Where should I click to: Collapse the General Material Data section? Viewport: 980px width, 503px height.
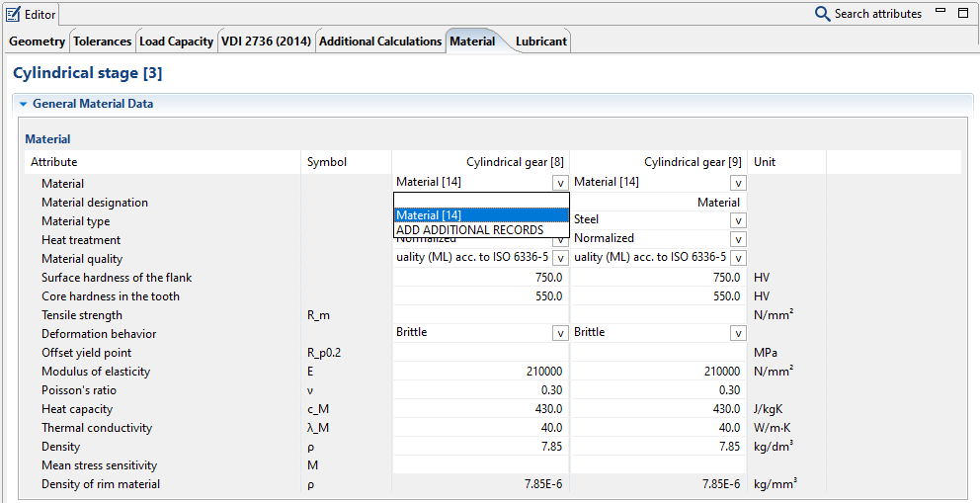(x=23, y=104)
